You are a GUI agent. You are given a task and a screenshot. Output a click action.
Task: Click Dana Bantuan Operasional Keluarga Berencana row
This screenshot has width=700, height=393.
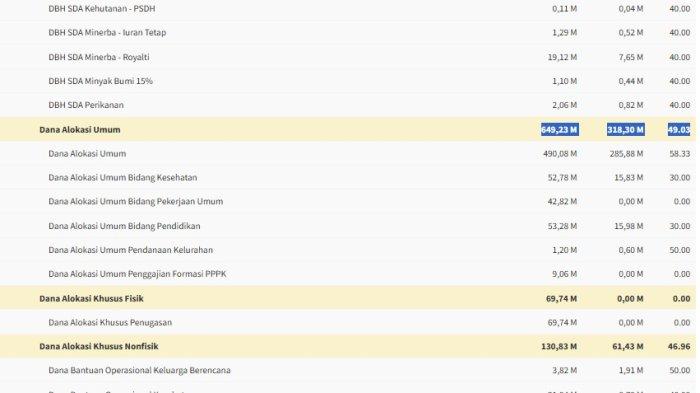tap(348, 370)
